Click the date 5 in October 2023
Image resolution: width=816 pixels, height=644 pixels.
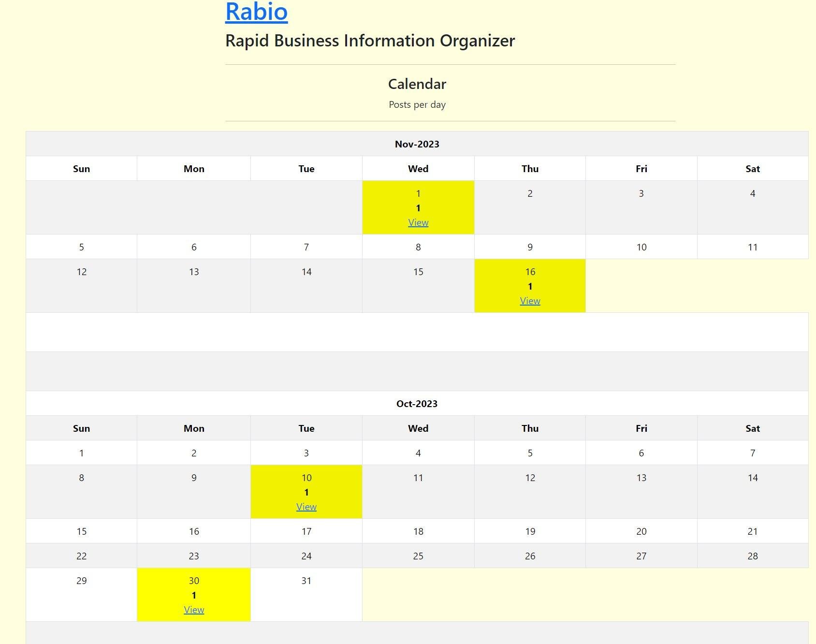530,453
